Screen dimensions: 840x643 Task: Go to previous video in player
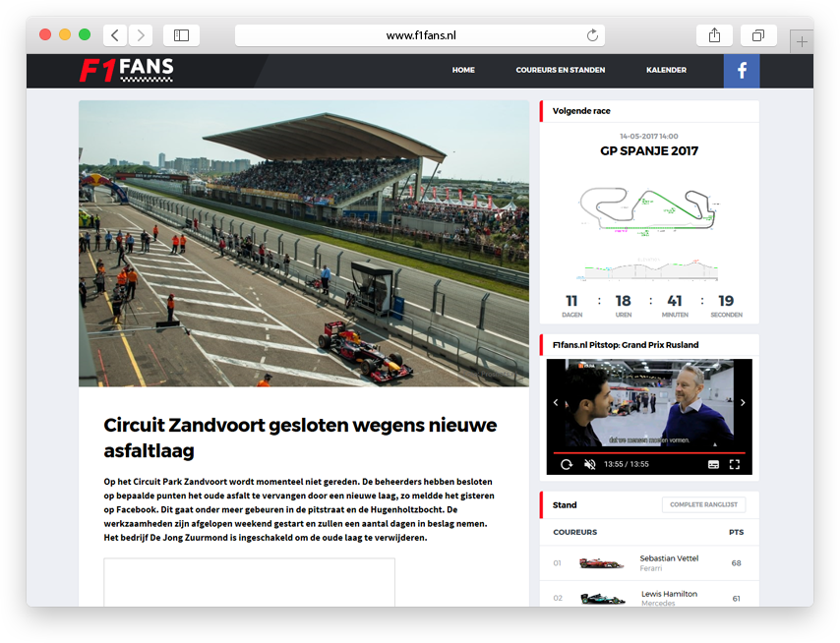556,402
